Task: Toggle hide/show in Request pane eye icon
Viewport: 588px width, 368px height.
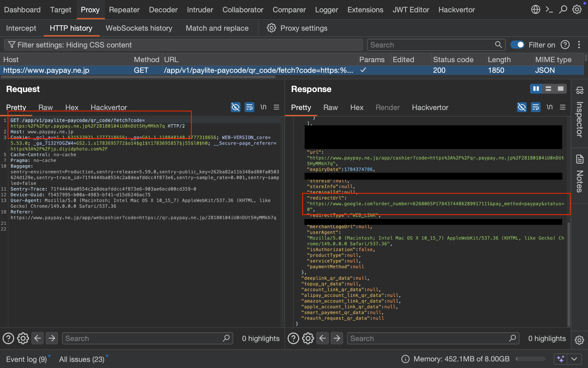Action: [x=235, y=107]
